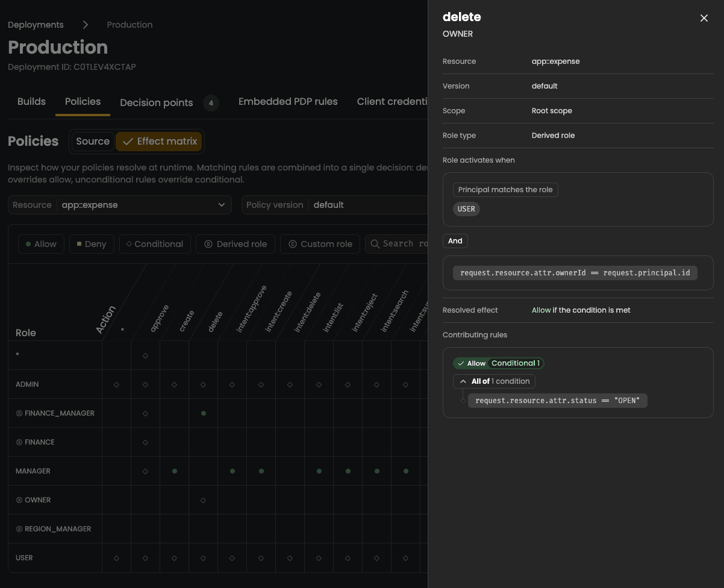Screen dimensions: 724x588
Task: Open USER wildcard action conditional cell
Action: click(116, 558)
